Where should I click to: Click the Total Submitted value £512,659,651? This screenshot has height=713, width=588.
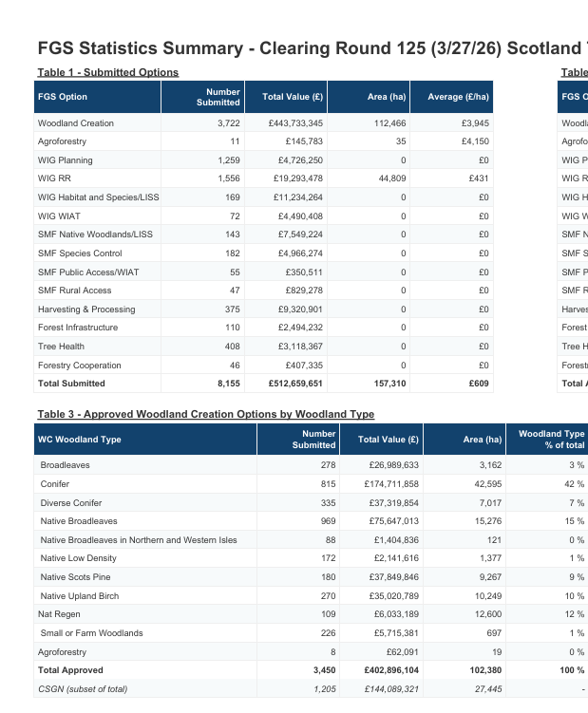click(294, 384)
